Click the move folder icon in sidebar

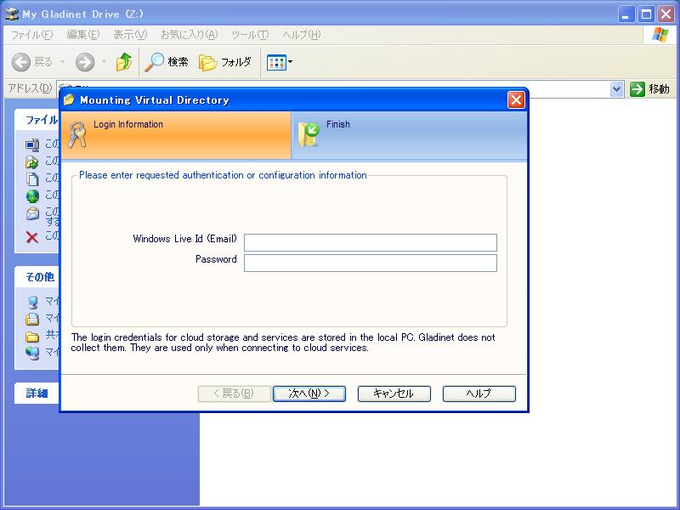(x=32, y=162)
